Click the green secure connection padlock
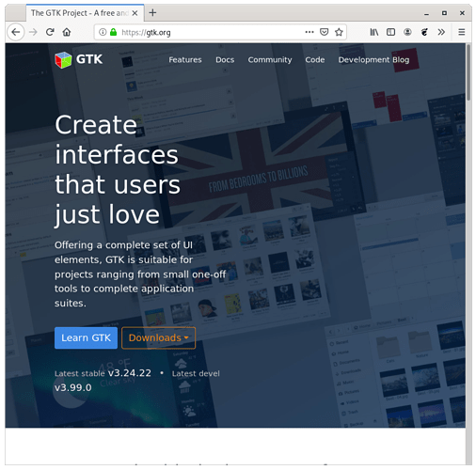The height and width of the screenshot is (470, 476). click(x=113, y=32)
